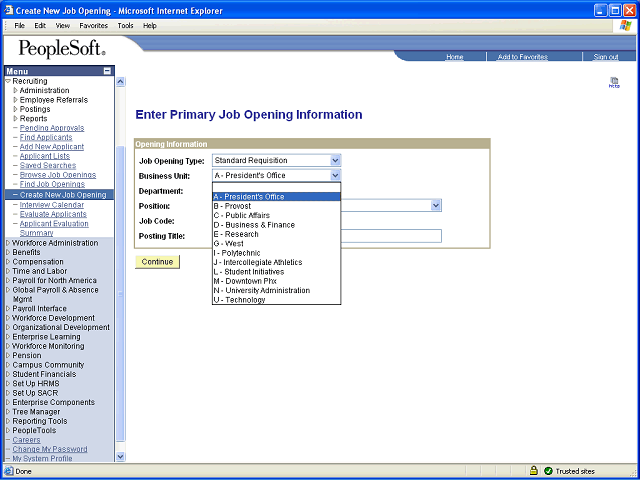Open the Tools menu
This screenshot has height=480, width=640.
126,26
